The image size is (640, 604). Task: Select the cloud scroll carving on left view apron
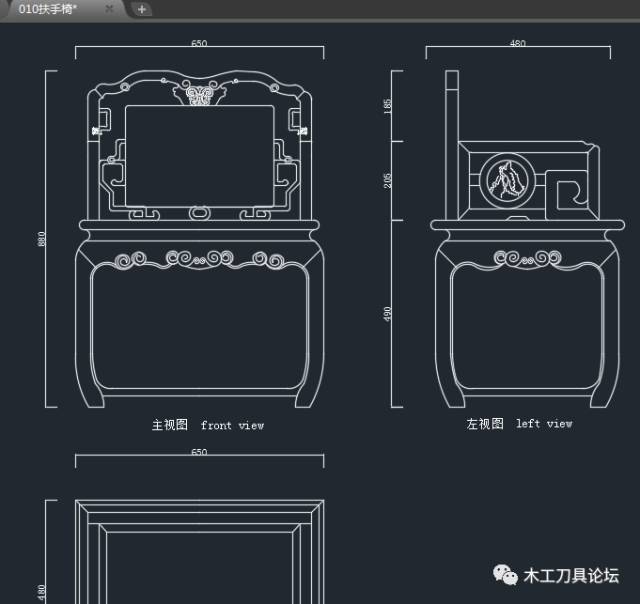click(x=527, y=258)
